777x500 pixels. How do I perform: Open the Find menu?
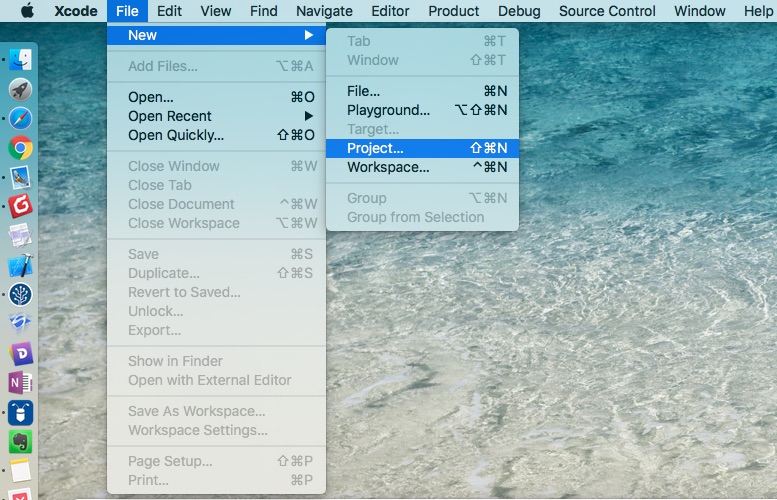pos(264,10)
